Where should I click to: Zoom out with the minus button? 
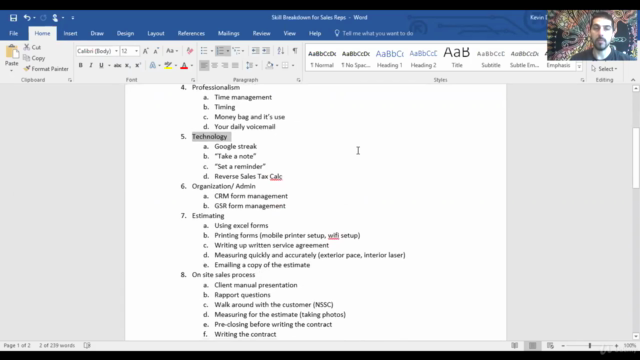[x=563, y=346]
